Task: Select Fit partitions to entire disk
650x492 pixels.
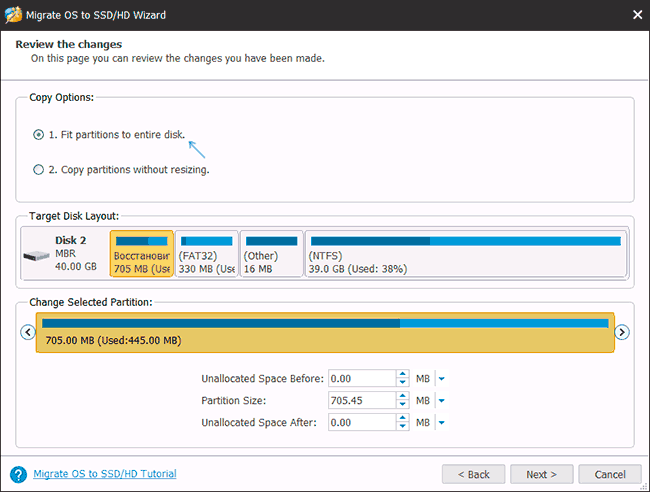Action: point(39,134)
